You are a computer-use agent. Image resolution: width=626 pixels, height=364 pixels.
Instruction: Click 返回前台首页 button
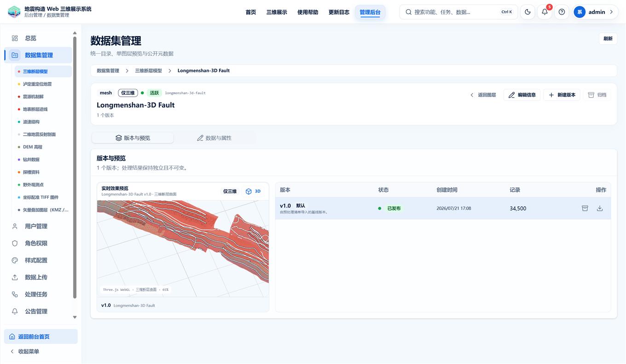(41, 336)
